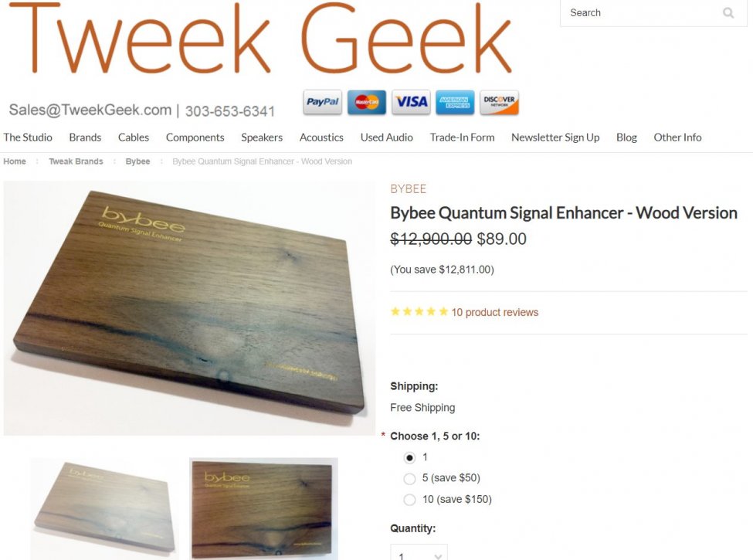Open the Components menu

click(195, 137)
